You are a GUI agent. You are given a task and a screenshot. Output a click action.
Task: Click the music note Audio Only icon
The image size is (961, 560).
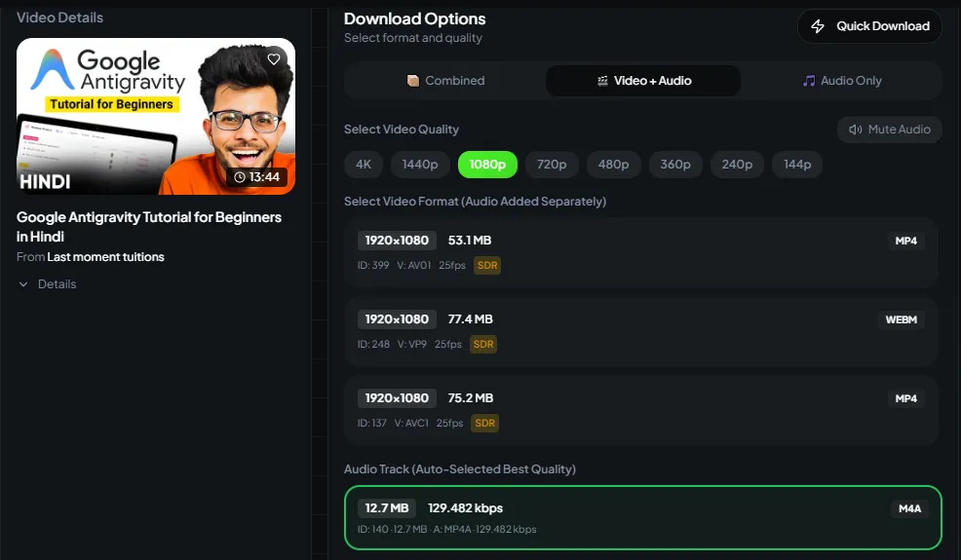coord(808,81)
